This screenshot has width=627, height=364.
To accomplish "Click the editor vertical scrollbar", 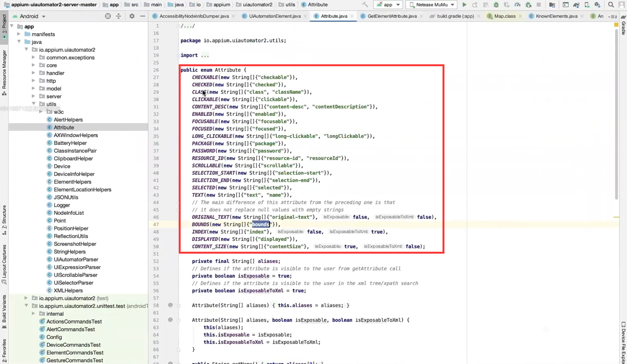I will point(616,114).
